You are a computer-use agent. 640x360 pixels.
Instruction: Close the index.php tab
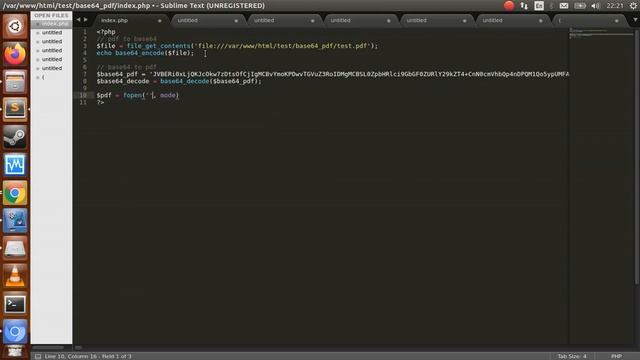click(160, 21)
